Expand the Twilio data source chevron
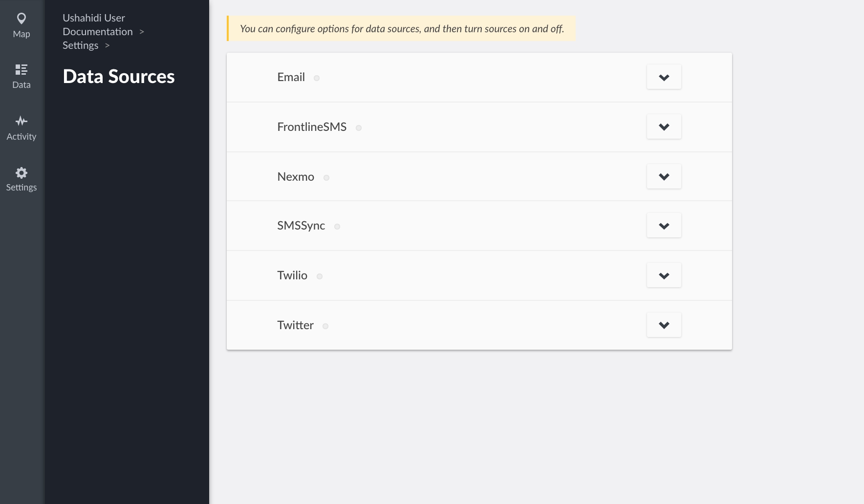Viewport: 864px width, 504px height. point(664,275)
